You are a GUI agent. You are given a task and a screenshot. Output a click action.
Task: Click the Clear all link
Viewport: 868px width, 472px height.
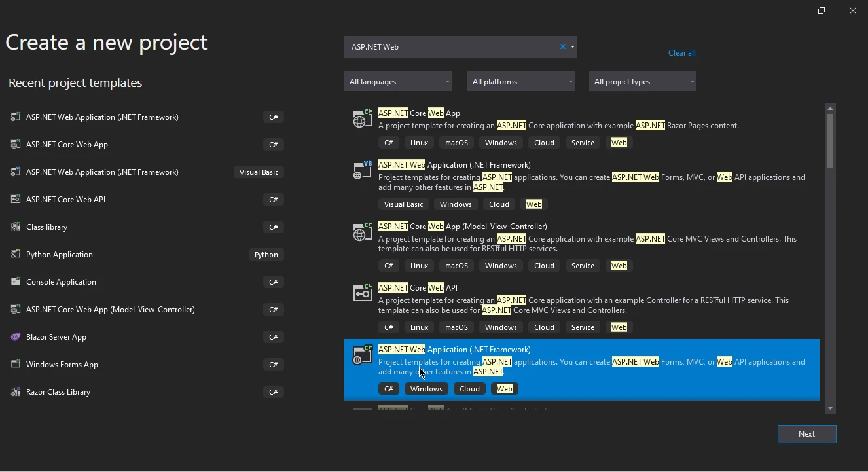pos(681,53)
